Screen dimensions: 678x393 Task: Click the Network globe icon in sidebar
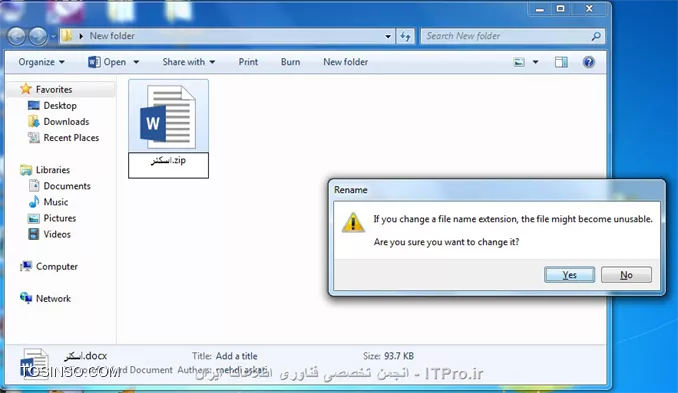26,298
